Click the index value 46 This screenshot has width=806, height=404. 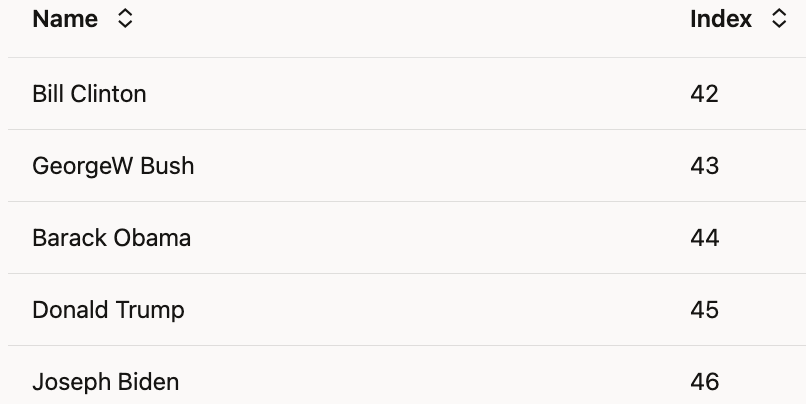point(704,382)
